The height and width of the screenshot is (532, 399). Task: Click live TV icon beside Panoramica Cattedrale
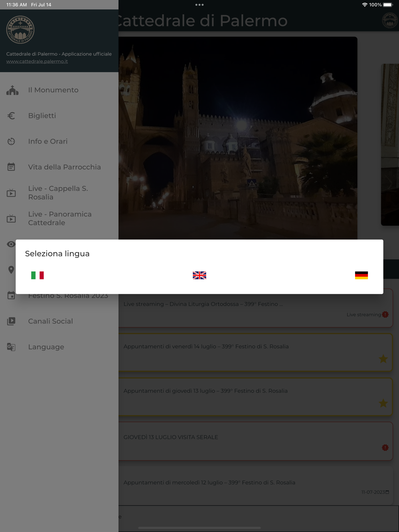pos(11,219)
